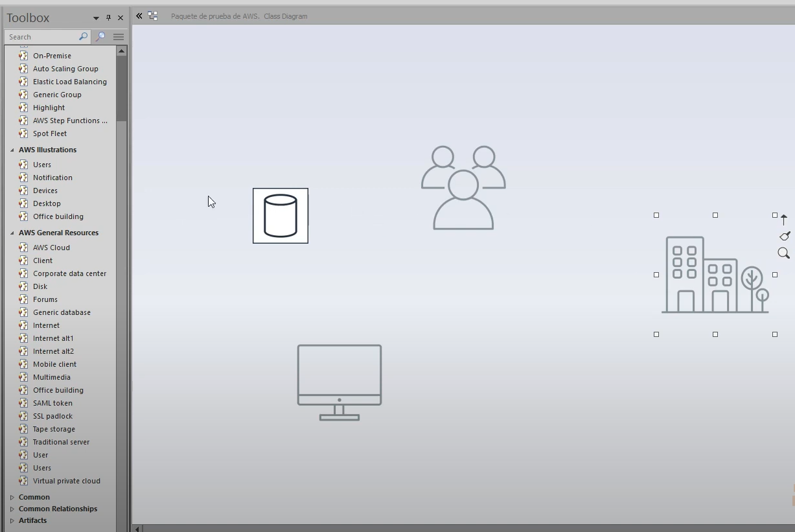The image size is (795, 532).
Task: Select Generic Group toolbox element
Action: tap(57, 95)
